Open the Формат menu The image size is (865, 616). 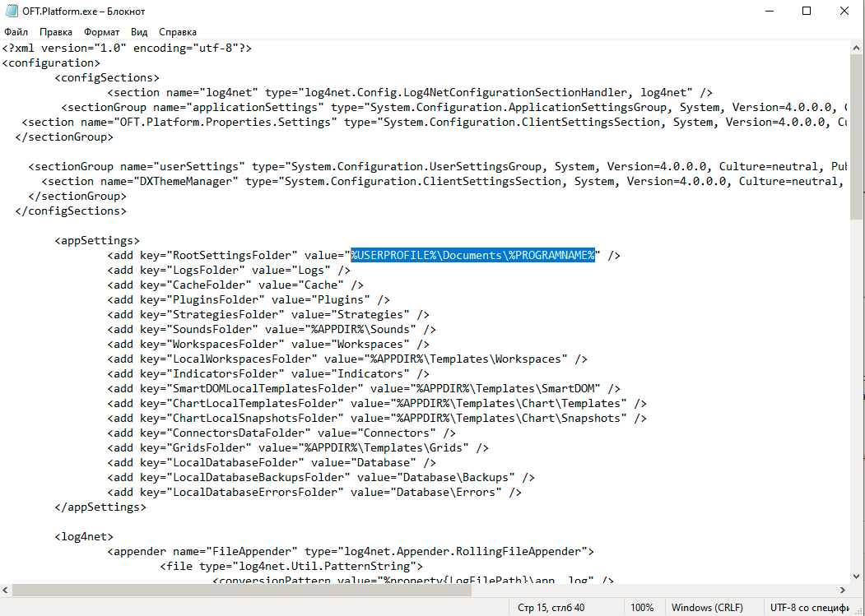(x=100, y=31)
